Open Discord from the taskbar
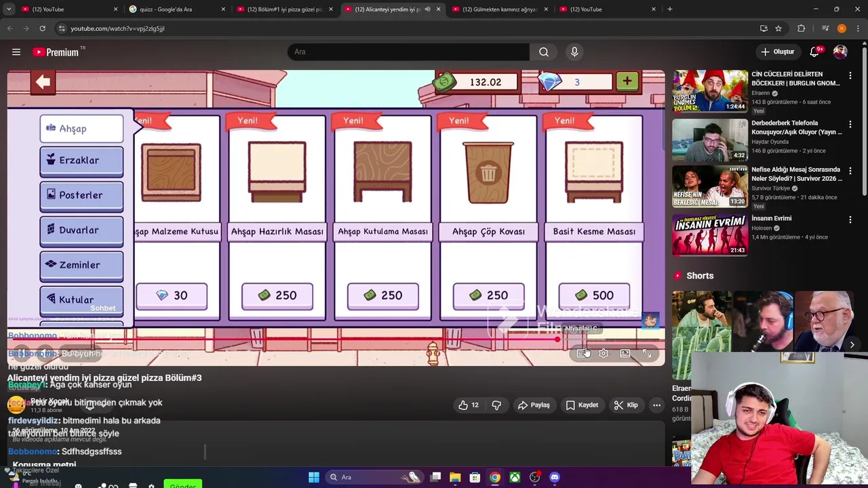The height and width of the screenshot is (488, 868). click(555, 477)
